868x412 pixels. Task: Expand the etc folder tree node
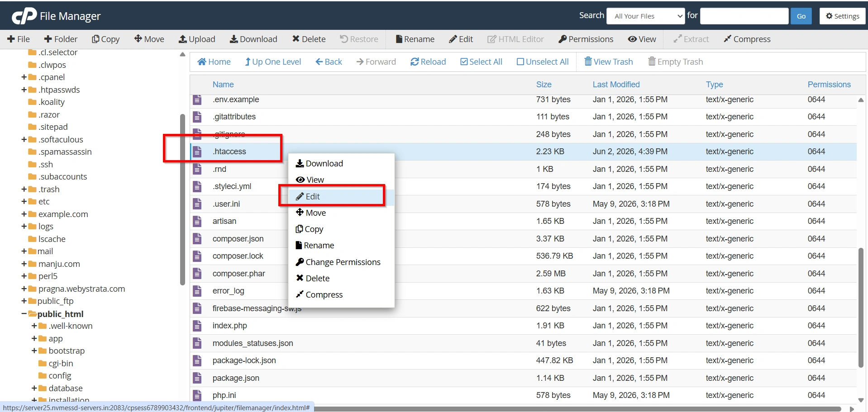[24, 202]
